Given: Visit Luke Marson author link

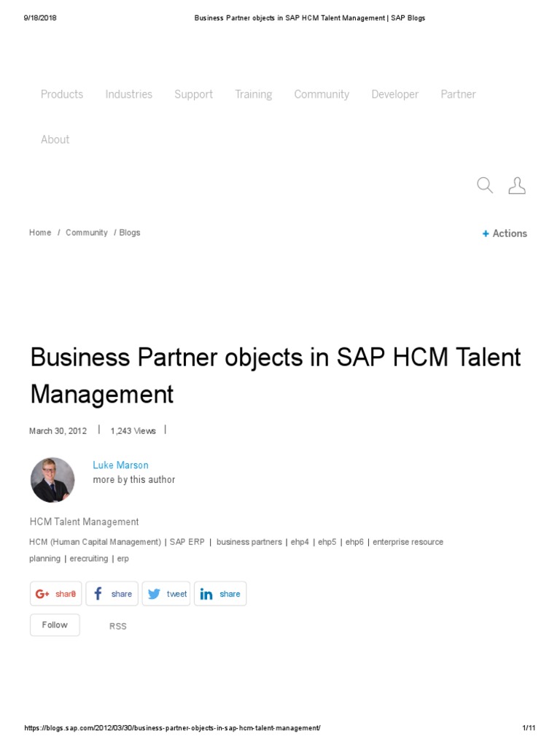Looking at the screenshot, I should tap(120, 465).
